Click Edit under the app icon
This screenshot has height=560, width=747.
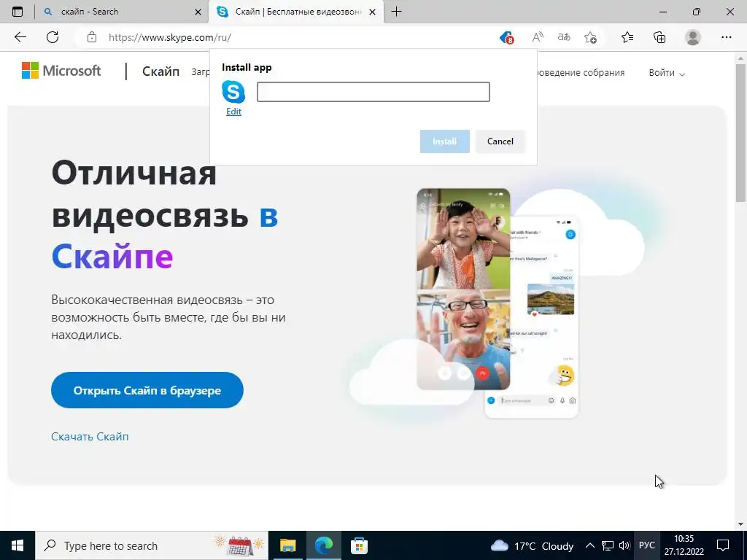tap(233, 112)
